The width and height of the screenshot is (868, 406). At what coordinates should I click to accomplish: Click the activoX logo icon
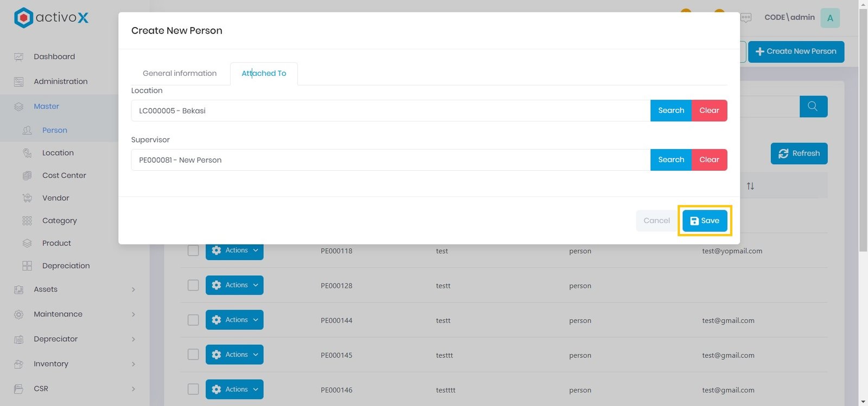[x=23, y=18]
